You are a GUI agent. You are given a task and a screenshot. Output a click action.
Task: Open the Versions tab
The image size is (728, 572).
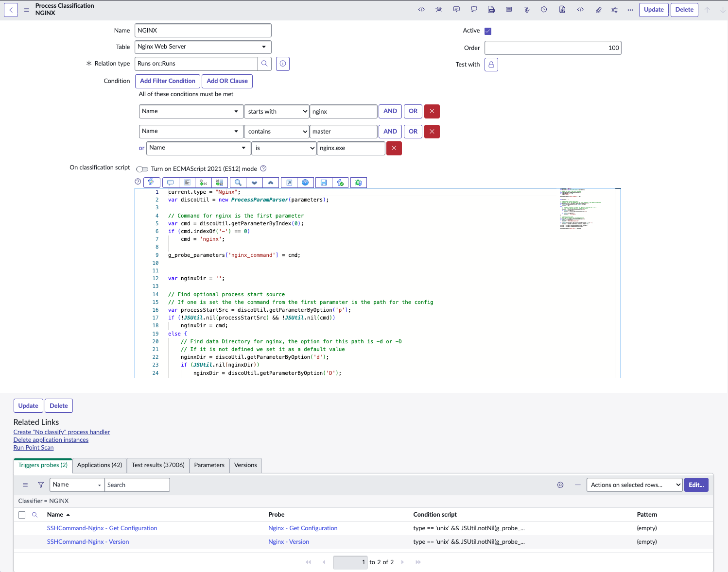click(x=245, y=465)
